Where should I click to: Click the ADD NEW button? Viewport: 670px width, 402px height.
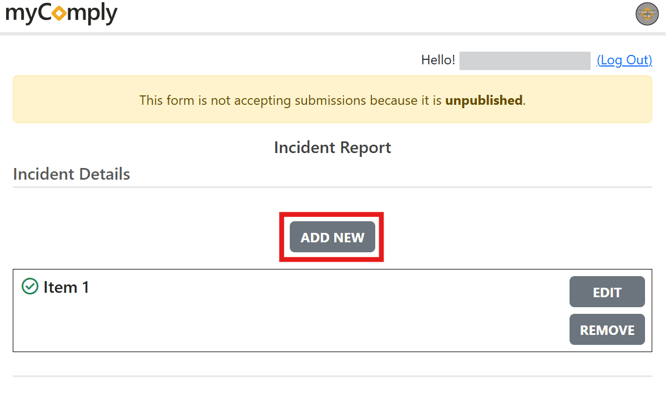tap(332, 237)
